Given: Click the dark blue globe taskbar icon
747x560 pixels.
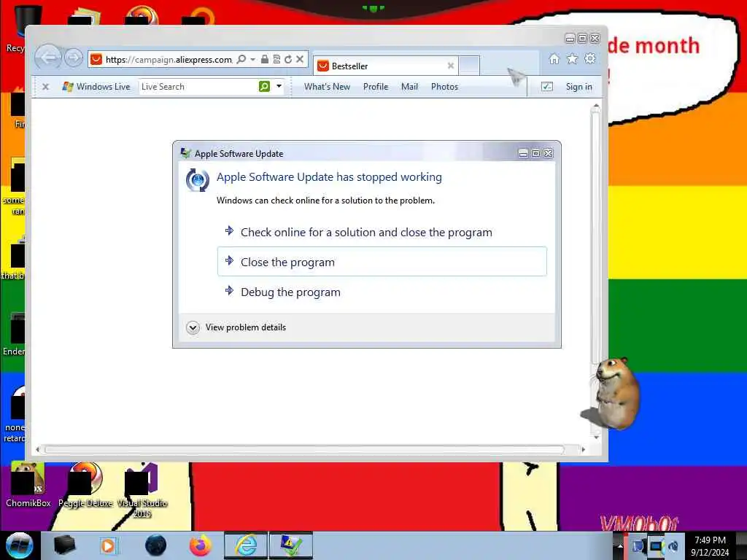Looking at the screenshot, I should coord(156,545).
